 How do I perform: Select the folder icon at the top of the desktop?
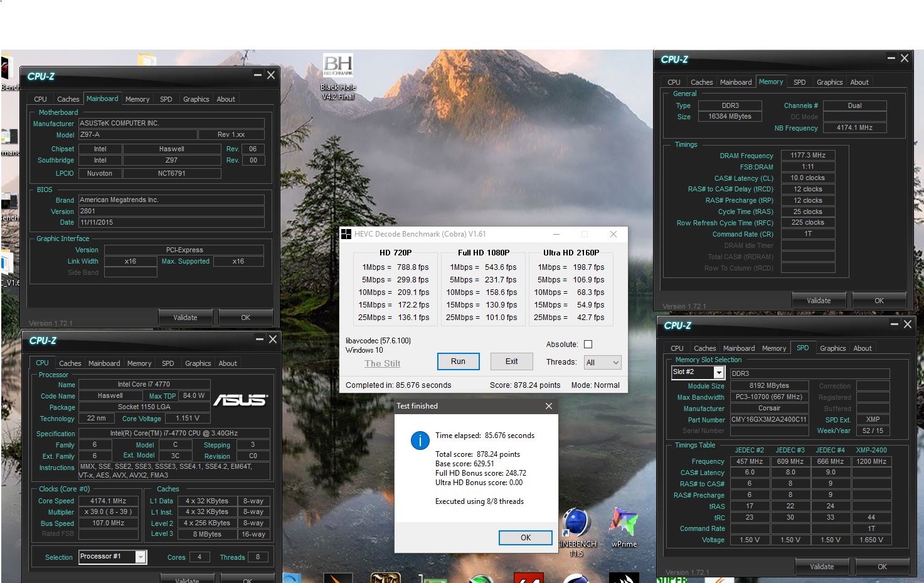click(147, 60)
